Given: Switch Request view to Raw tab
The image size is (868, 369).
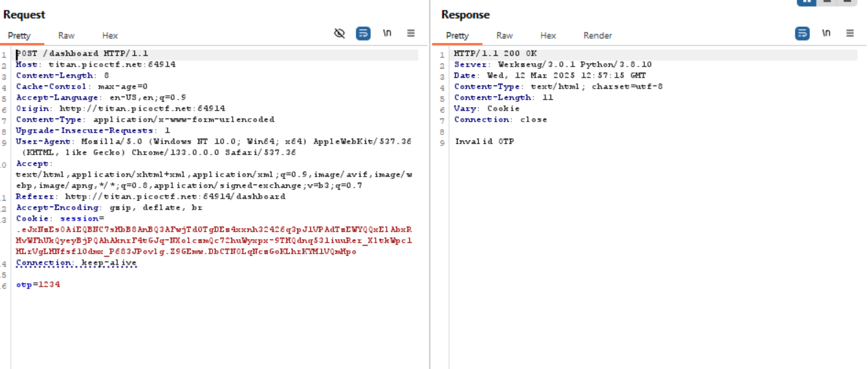Looking at the screenshot, I should tap(67, 35).
